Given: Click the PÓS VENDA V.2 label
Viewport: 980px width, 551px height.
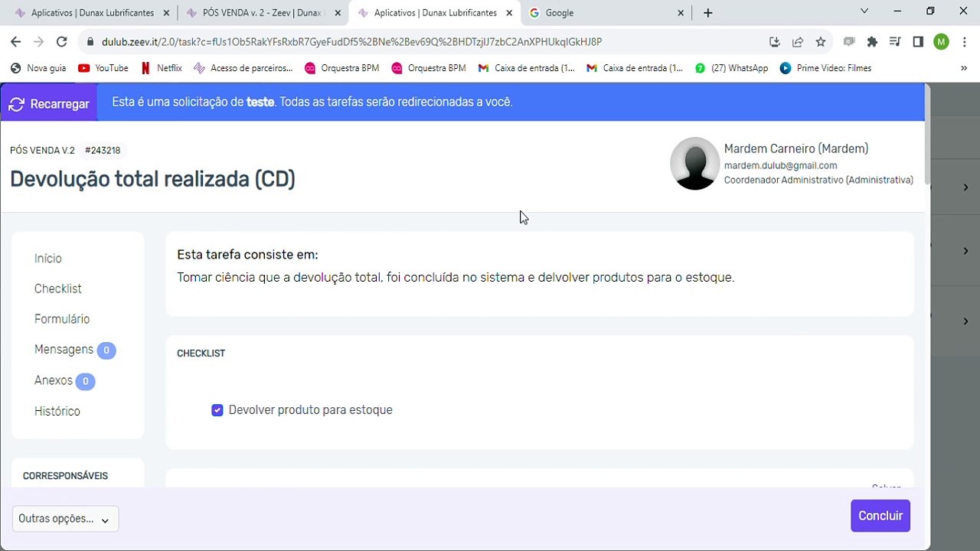Looking at the screenshot, I should tap(42, 151).
